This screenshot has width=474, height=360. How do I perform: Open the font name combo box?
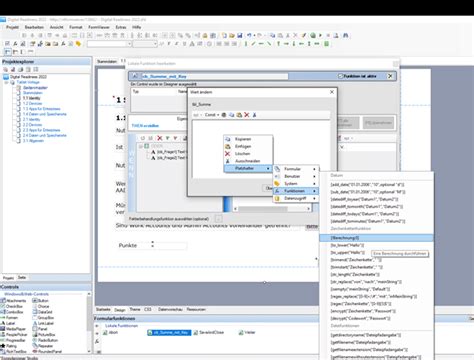(x=110, y=44)
